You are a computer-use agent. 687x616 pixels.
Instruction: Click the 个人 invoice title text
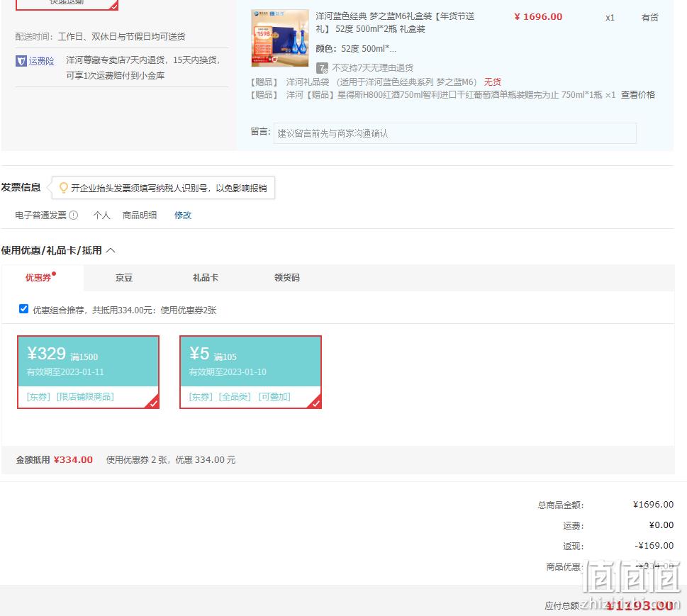[x=101, y=215]
